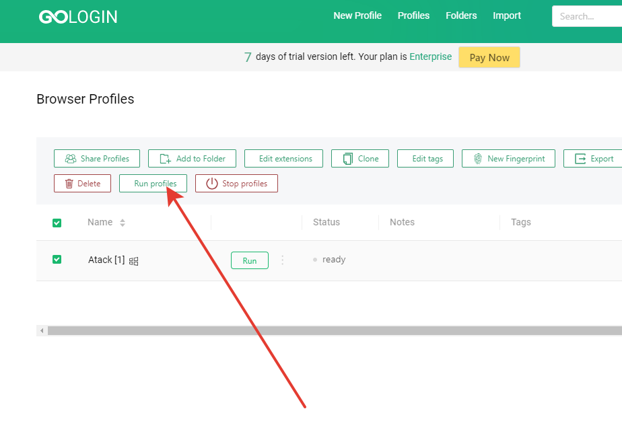
Task: Toggle the select-all checkbox in header
Action: pos(57,223)
